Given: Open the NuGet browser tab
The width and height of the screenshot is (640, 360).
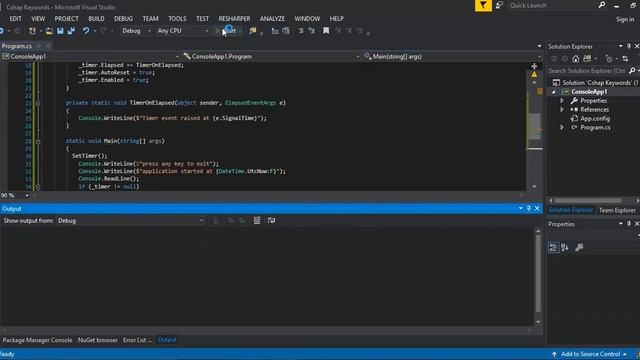Looking at the screenshot, I should pos(98,340).
